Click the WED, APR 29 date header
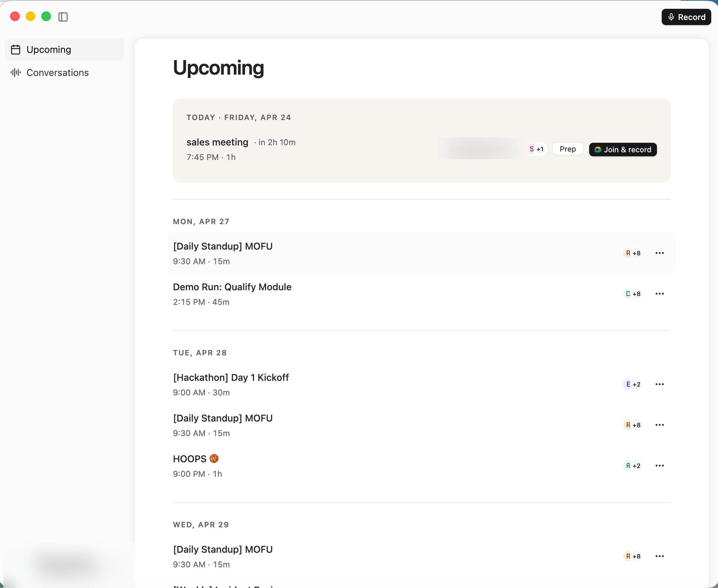 tap(201, 525)
